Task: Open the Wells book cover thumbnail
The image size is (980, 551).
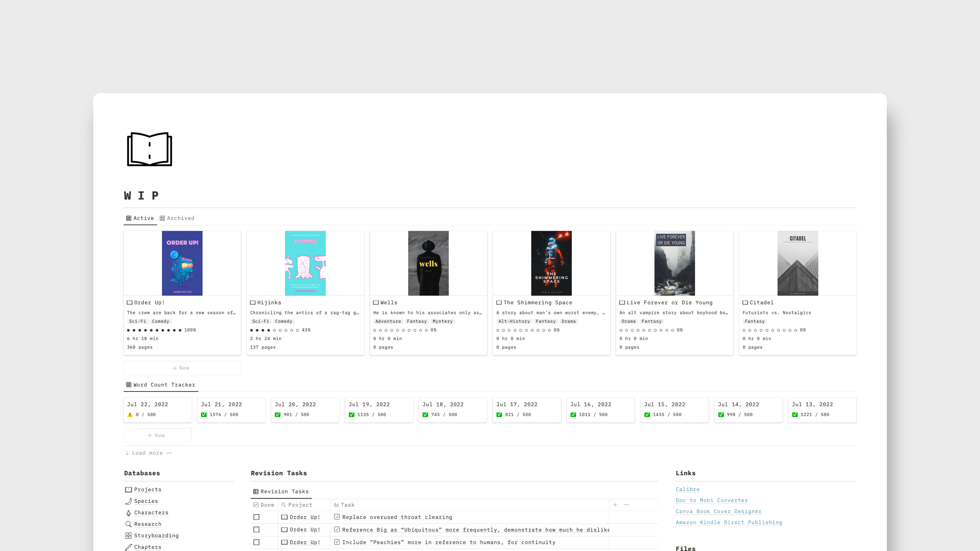Action: [428, 263]
